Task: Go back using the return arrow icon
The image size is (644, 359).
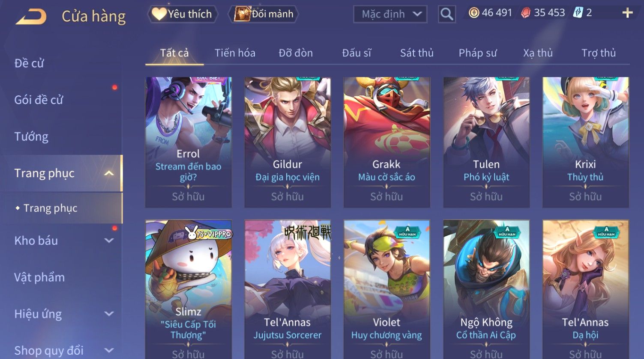Action: (x=31, y=17)
